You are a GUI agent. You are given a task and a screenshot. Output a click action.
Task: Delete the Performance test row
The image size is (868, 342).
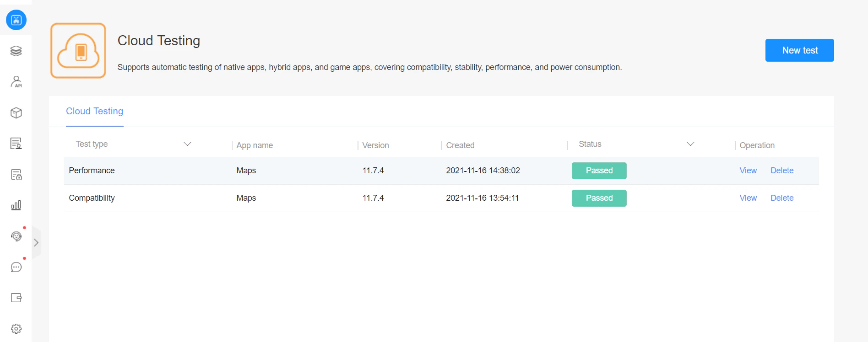[x=782, y=171]
